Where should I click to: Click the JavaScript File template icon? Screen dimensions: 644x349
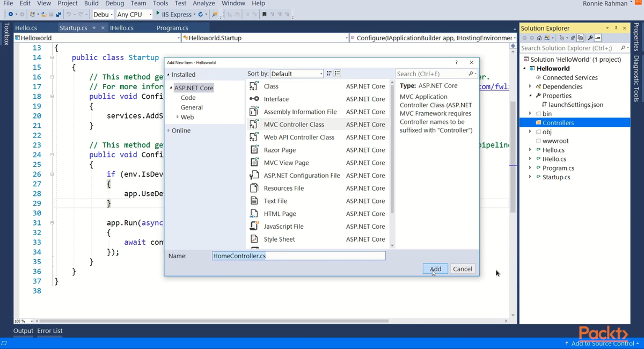[254, 226]
